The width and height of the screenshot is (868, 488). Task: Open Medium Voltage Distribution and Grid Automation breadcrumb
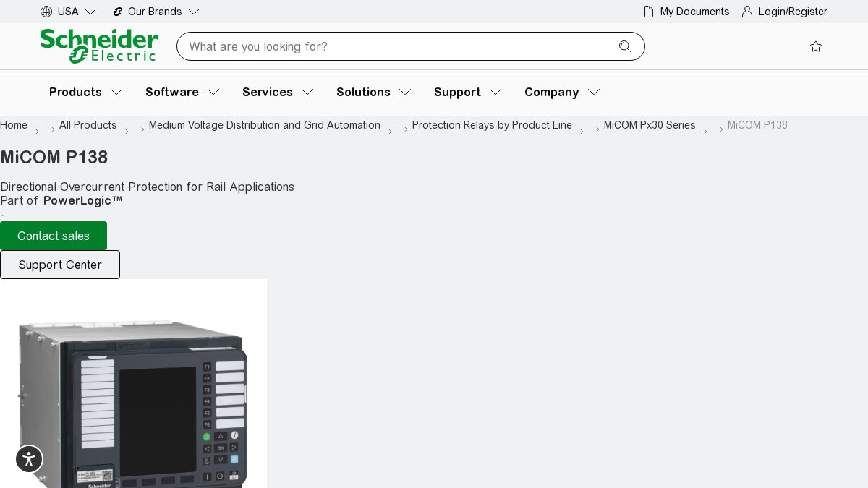tap(265, 125)
